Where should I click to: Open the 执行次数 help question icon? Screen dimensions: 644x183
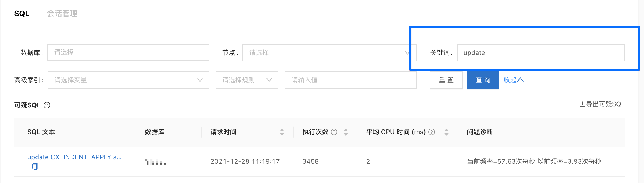click(334, 132)
